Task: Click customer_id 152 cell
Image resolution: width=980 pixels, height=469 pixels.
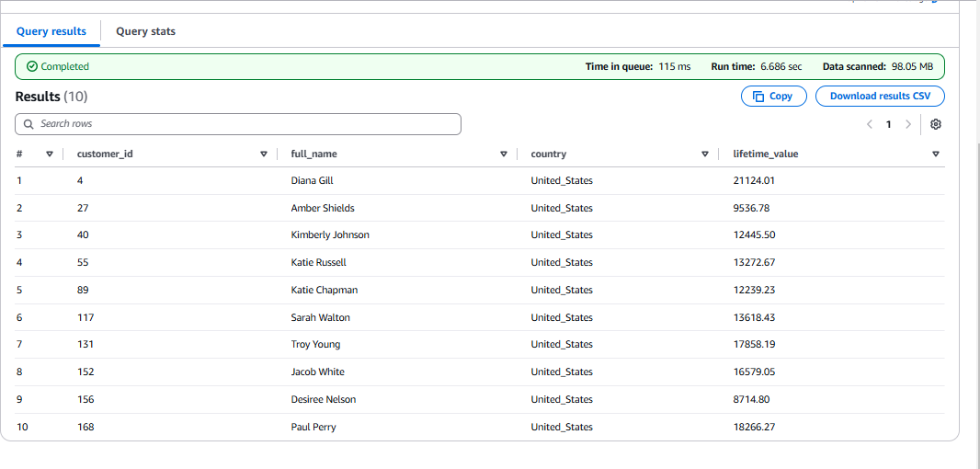Action: pyautogui.click(x=85, y=372)
